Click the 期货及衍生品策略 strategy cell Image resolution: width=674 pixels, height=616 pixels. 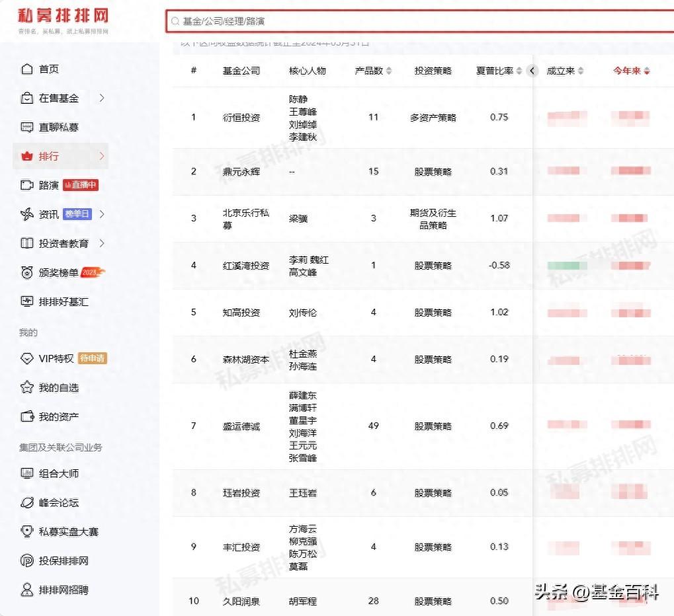click(433, 219)
